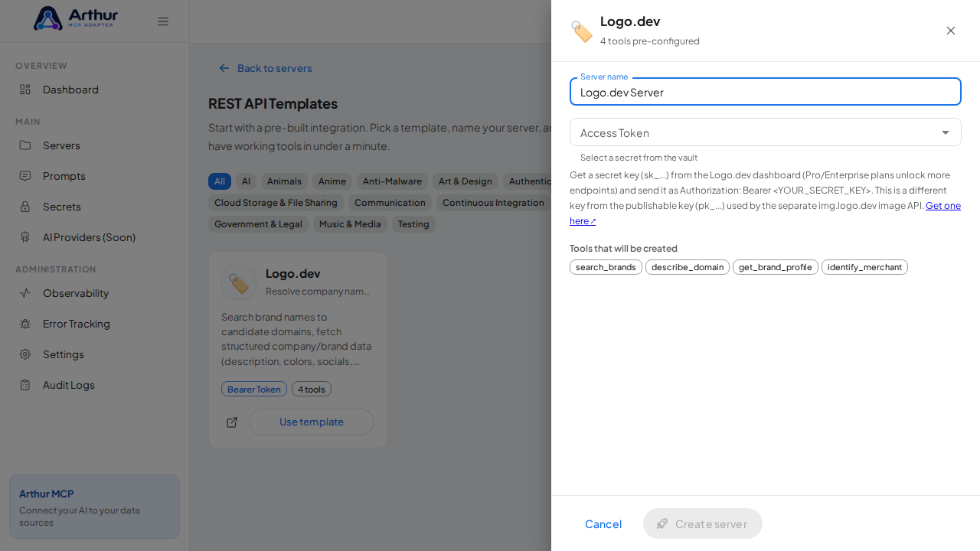The width and height of the screenshot is (980, 551).
Task: Open the Access Token dropdown
Action: [766, 132]
